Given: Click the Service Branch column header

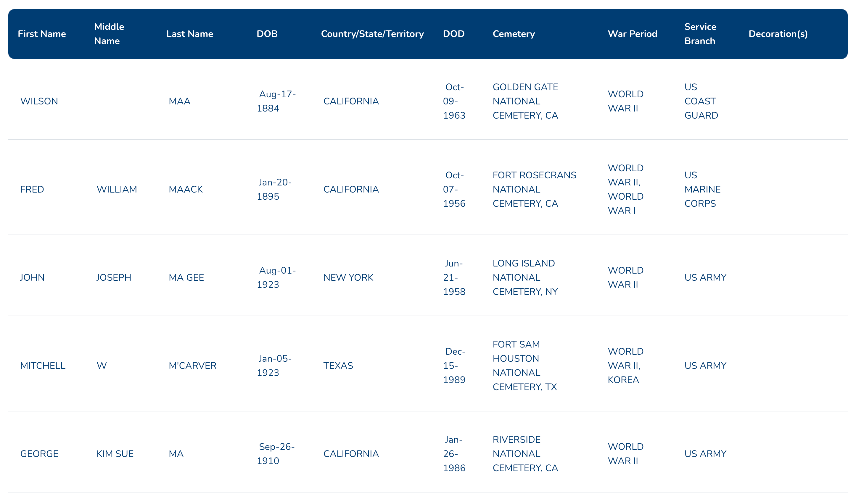Looking at the screenshot, I should [x=700, y=34].
